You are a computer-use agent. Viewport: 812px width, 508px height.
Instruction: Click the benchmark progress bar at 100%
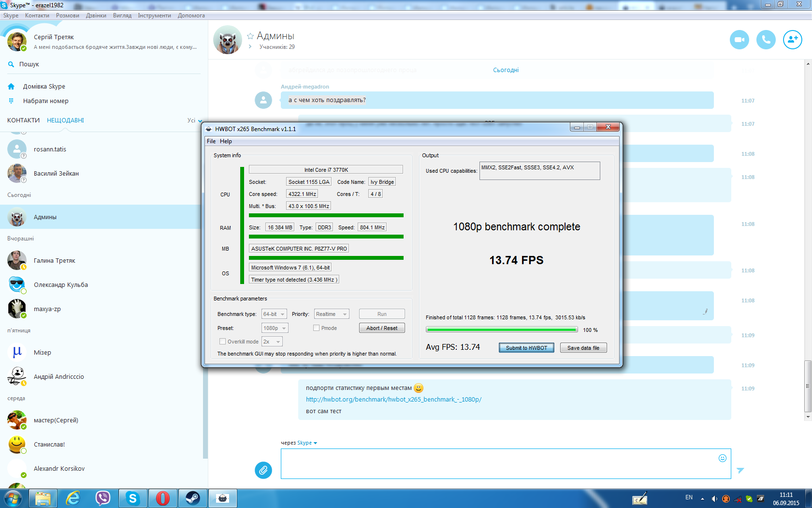click(502, 329)
